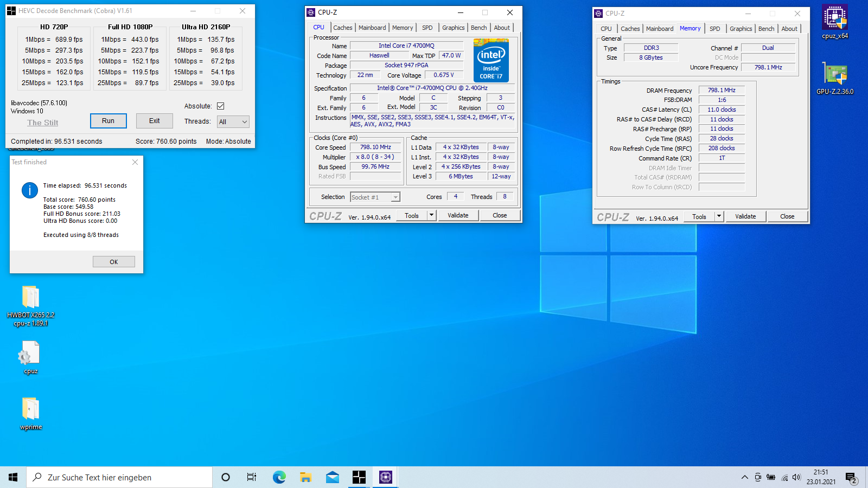The image size is (868, 488).
Task: Click the HD 720P 1Mbps 689.9 fps value
Action: [69, 40]
